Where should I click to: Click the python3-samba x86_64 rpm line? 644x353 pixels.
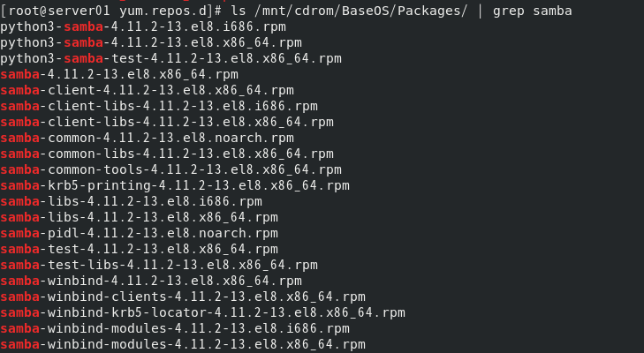coord(150,42)
